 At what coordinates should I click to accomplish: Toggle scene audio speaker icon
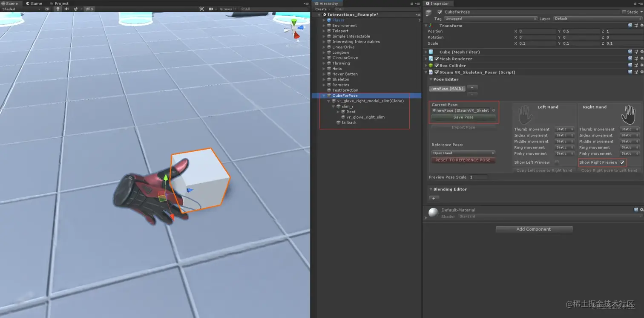tap(67, 9)
